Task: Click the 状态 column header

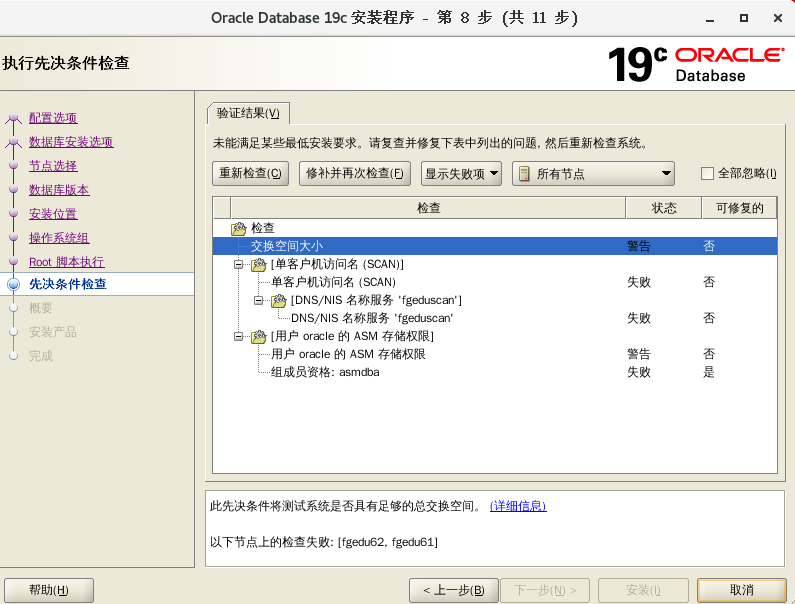Action: (x=664, y=208)
